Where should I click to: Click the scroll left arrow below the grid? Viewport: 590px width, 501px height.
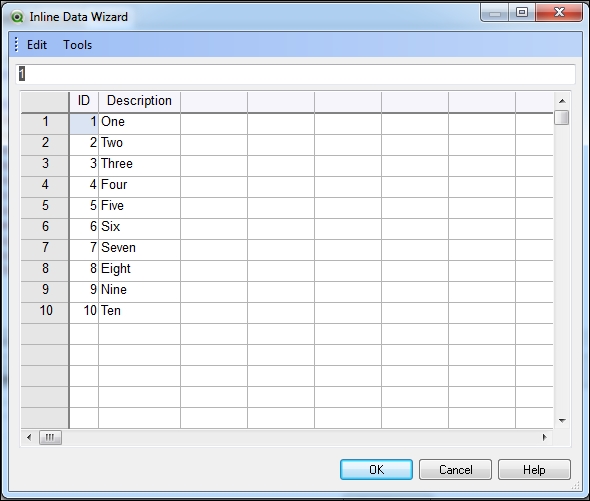point(29,437)
